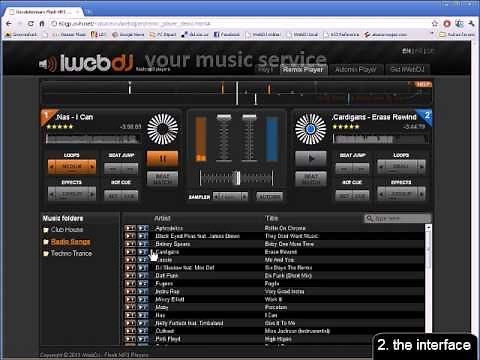Screen dimensions: 480x360
Task: Start deck 2 with the gray play button
Action: point(311,159)
